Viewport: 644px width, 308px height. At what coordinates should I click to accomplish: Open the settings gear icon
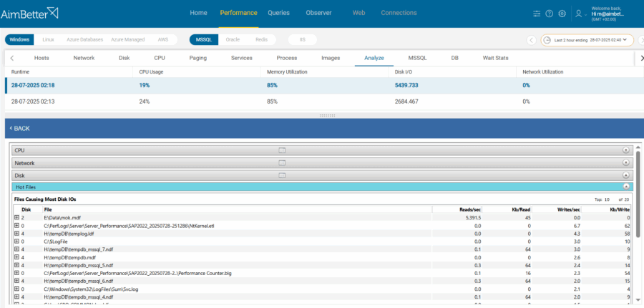point(562,14)
